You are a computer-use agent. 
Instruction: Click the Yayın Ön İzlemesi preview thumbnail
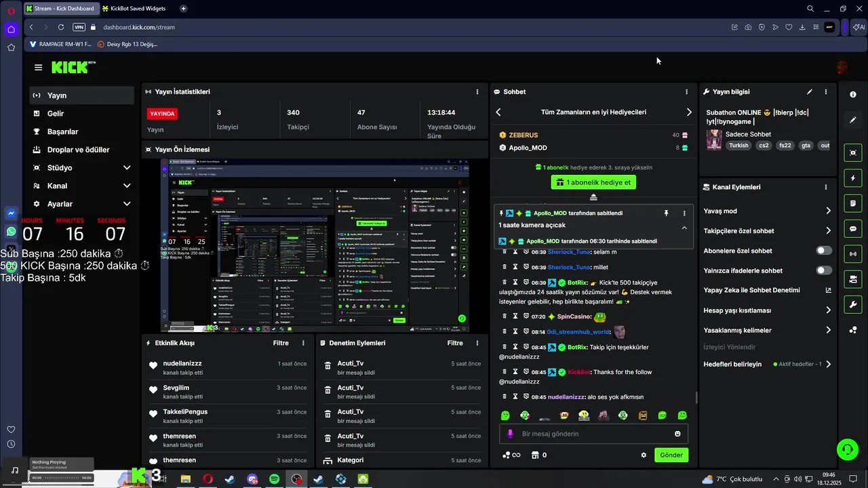pos(315,245)
